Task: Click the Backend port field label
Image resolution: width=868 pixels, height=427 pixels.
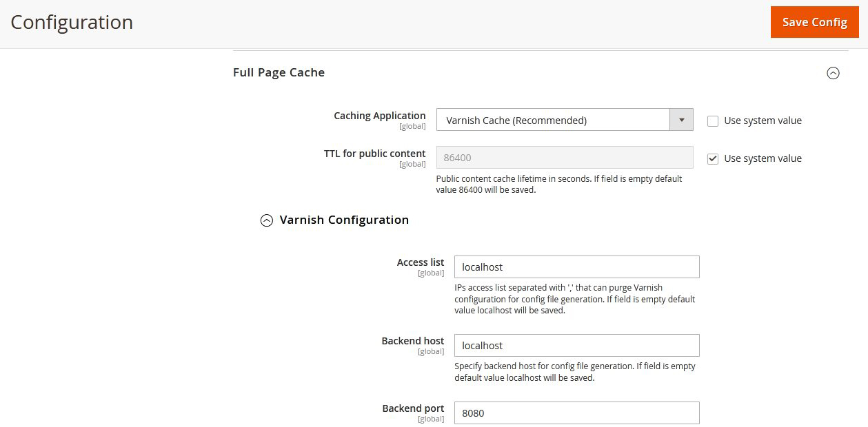Action: click(x=413, y=408)
